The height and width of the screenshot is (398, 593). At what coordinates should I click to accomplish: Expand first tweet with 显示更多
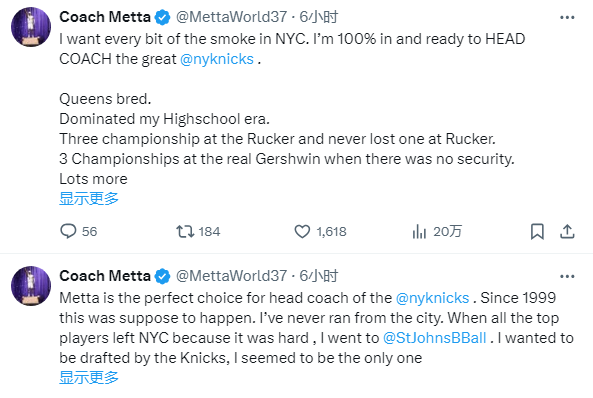pos(89,199)
